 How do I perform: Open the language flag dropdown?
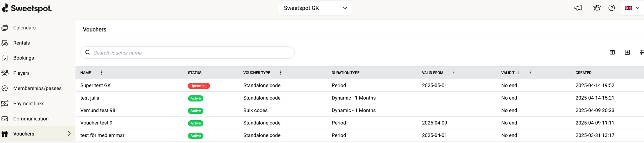click(x=632, y=8)
